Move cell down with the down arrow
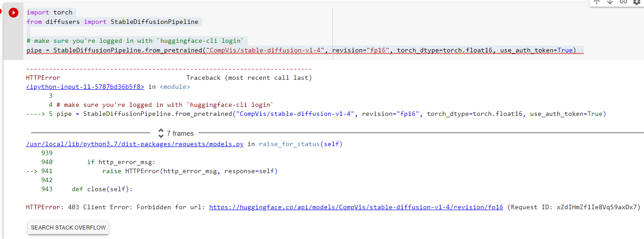The width and height of the screenshot is (644, 239). click(610, 2)
